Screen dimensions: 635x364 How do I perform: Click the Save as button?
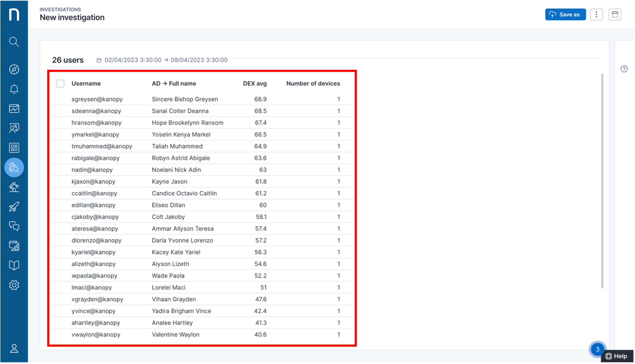click(565, 14)
